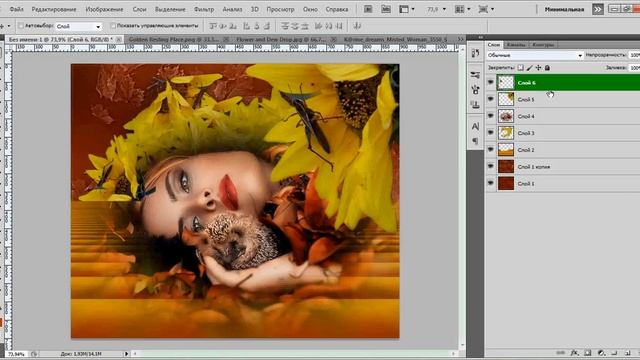
Task: Click Align top edges icon
Action: (213, 26)
